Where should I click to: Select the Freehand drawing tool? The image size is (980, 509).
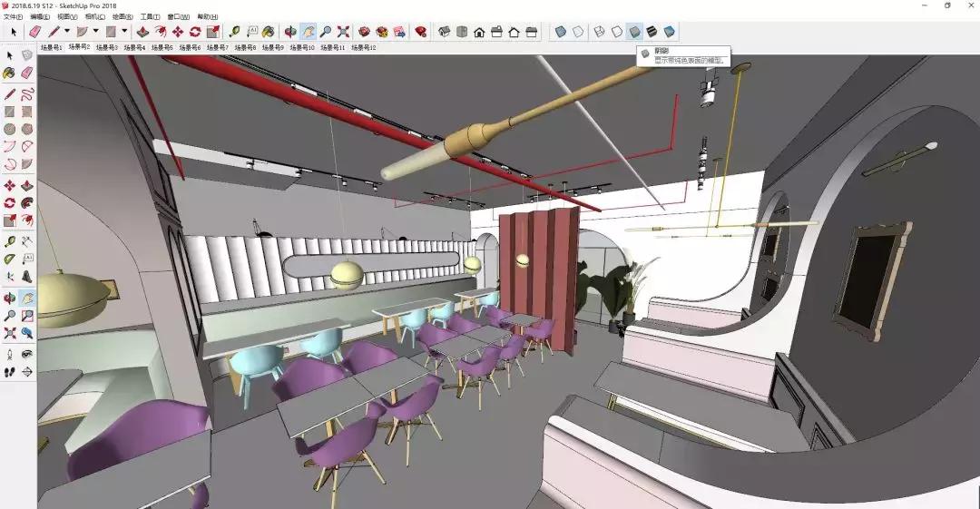click(27, 94)
